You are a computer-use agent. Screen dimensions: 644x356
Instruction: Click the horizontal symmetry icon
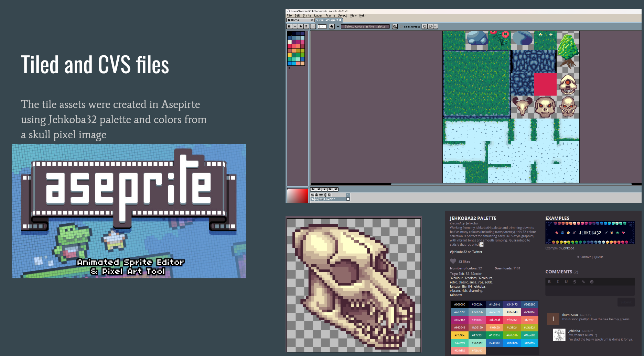[430, 26]
